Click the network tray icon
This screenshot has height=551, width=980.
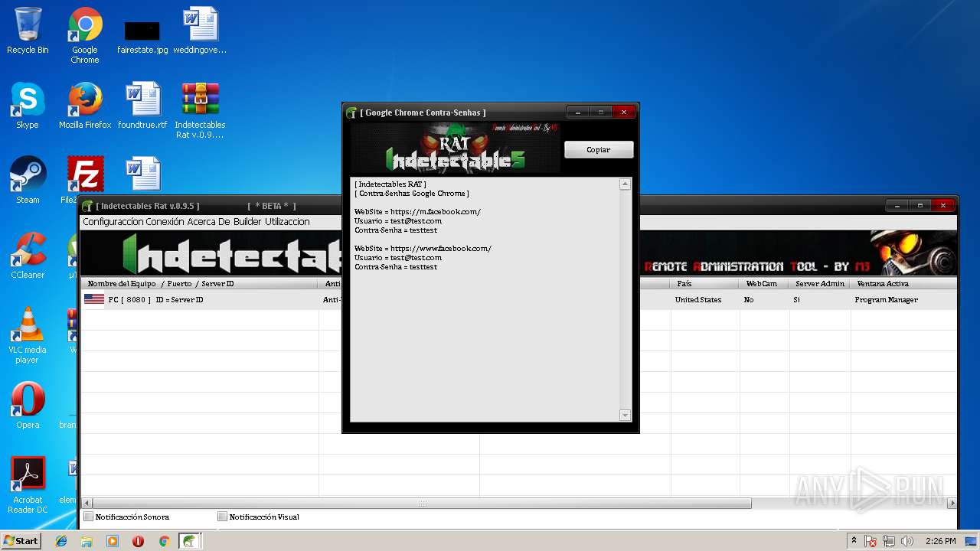click(x=889, y=541)
